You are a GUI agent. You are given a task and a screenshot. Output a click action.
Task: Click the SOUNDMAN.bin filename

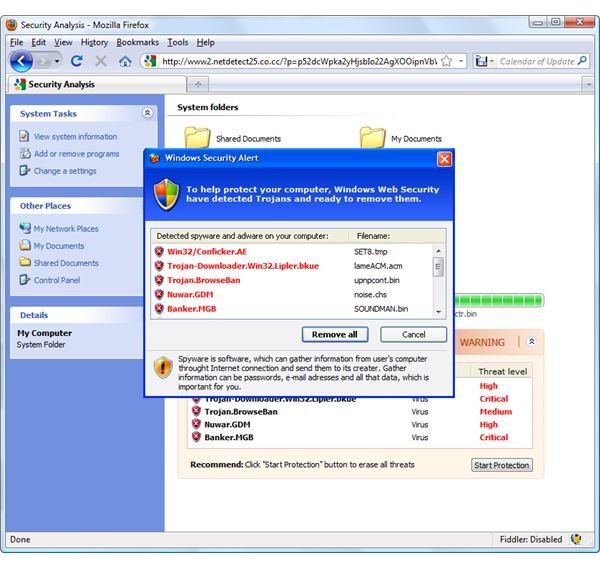(381, 308)
